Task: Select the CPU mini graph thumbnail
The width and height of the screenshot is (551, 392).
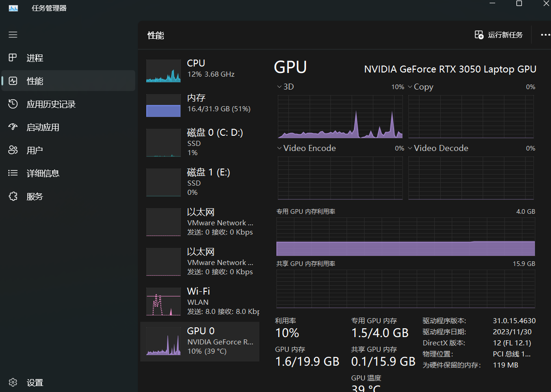Action: pyautogui.click(x=163, y=71)
